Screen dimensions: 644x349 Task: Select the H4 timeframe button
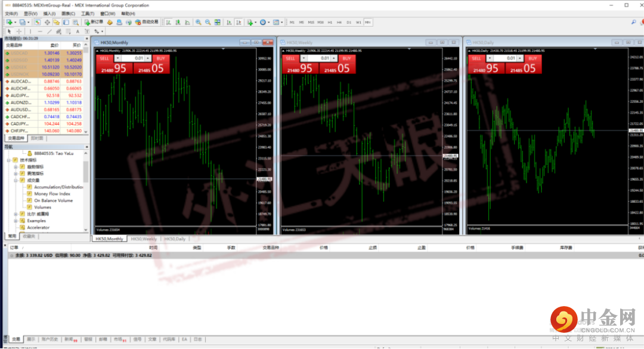click(339, 22)
